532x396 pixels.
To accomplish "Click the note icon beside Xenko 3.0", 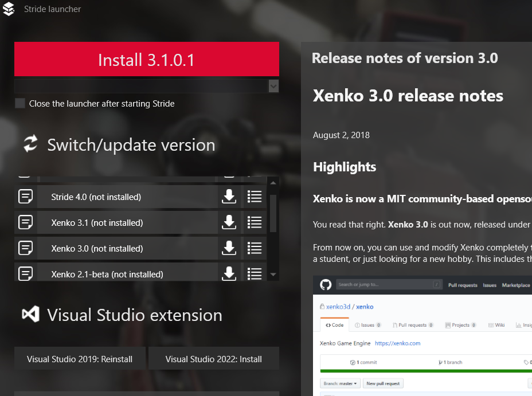I will coord(25,248).
